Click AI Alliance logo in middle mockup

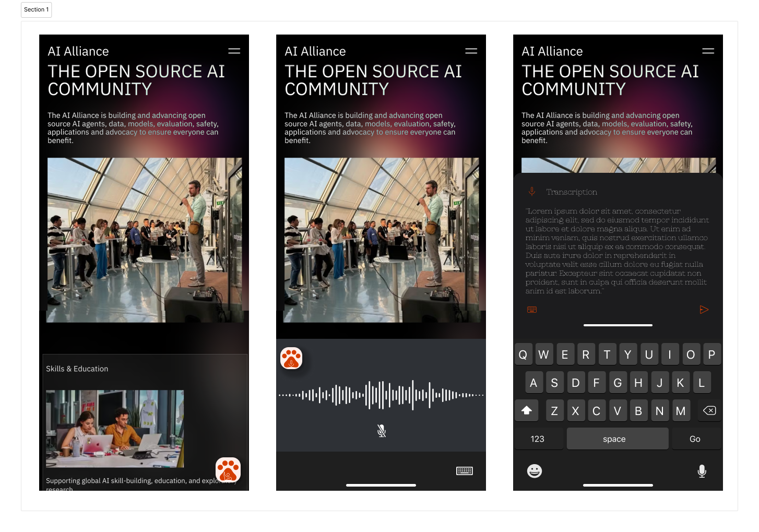click(x=315, y=51)
